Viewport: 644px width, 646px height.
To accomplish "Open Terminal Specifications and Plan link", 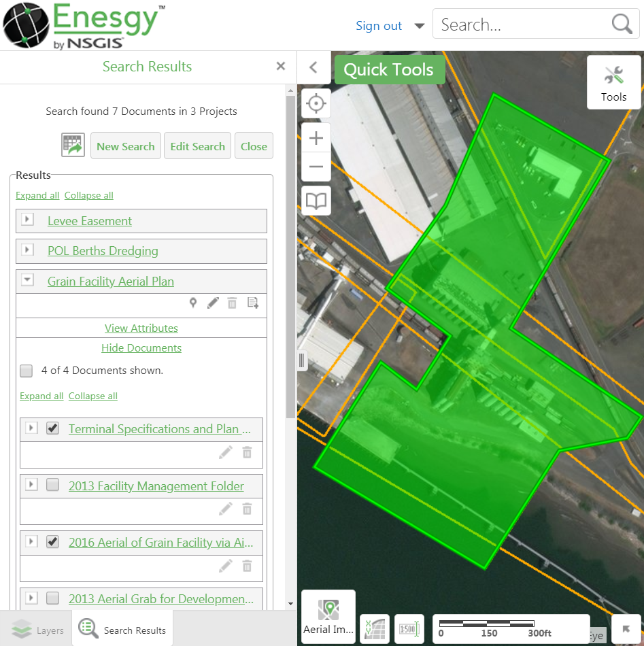I will coord(159,429).
